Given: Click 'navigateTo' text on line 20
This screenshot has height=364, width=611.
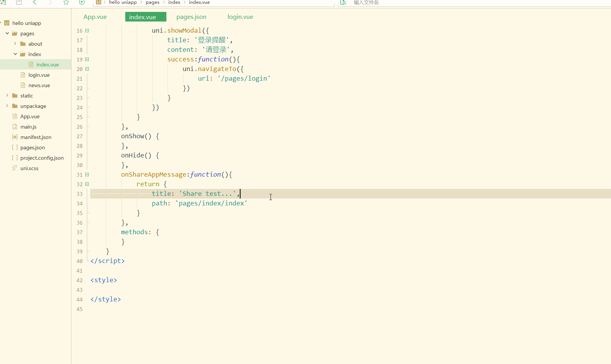Looking at the screenshot, I should coord(217,69).
